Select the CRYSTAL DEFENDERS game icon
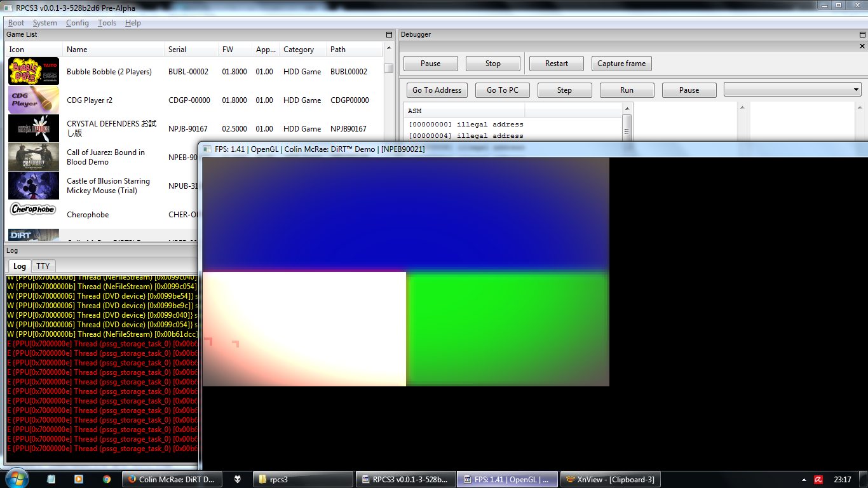Viewport: 868px width, 488px height. click(x=34, y=128)
